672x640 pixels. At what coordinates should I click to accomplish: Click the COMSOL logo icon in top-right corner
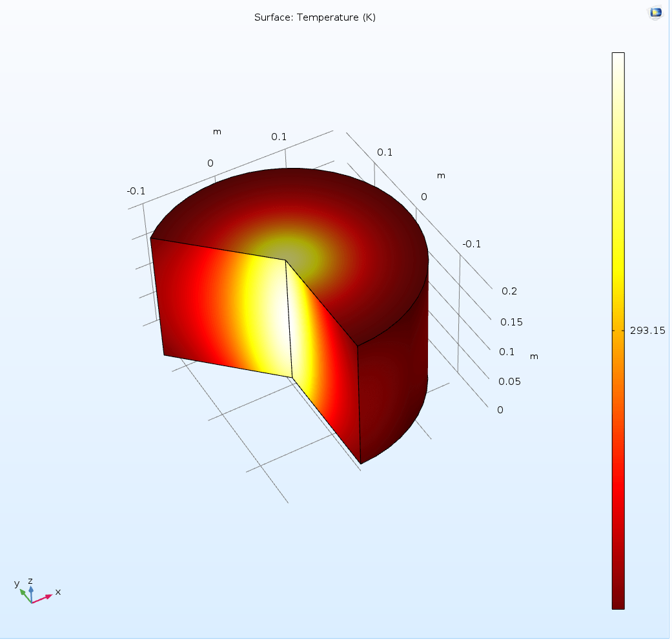(655, 12)
